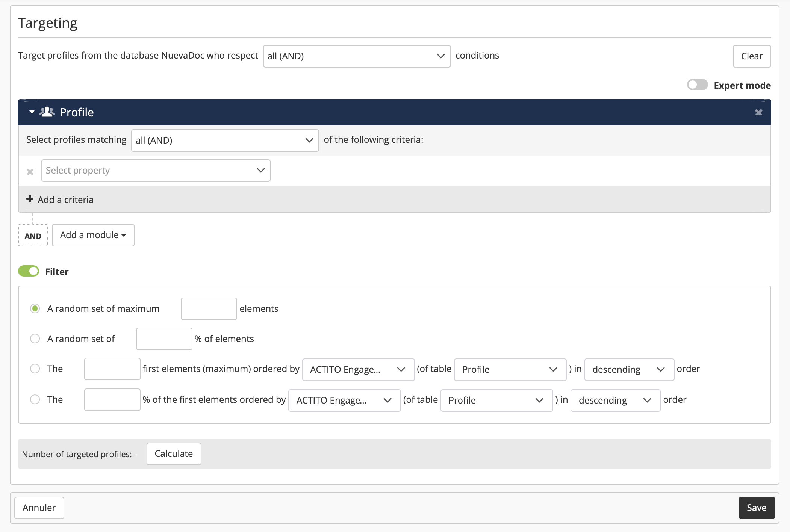Screen dimensions: 790x532
Task: Open the Add a module menu
Action: coord(93,235)
